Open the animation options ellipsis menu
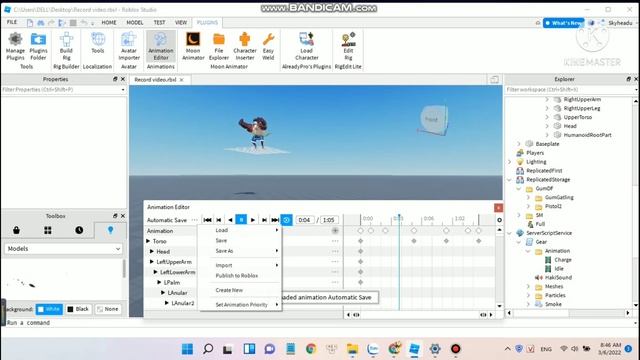 pos(194,220)
